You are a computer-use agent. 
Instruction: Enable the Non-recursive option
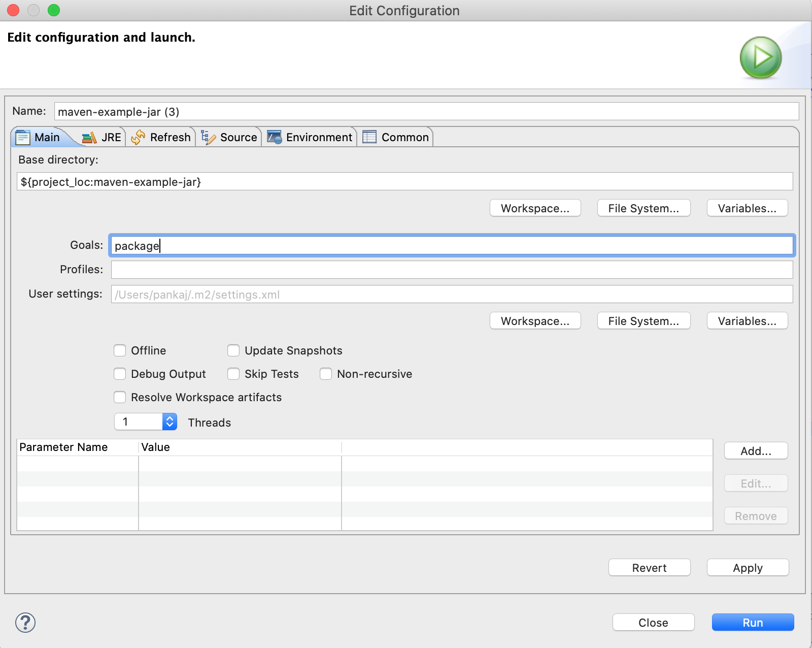(326, 374)
